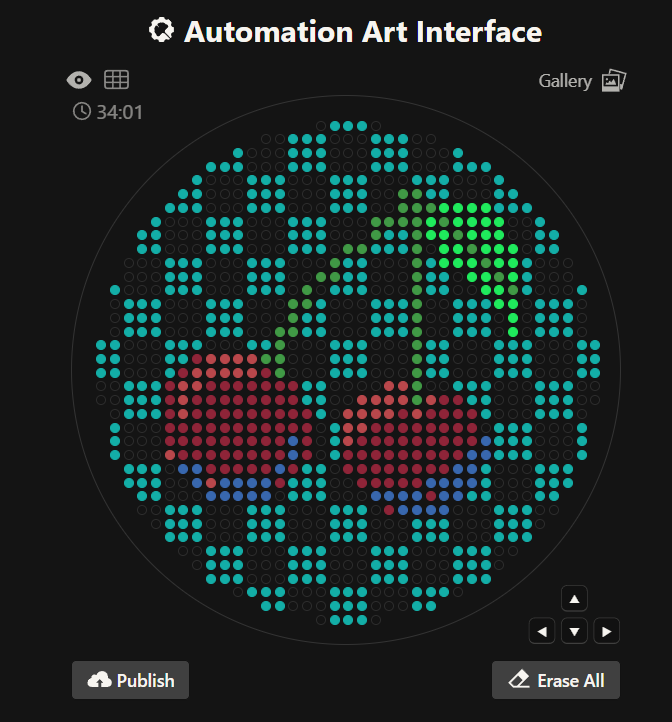Toggle the grid view icon

pyautogui.click(x=117, y=80)
